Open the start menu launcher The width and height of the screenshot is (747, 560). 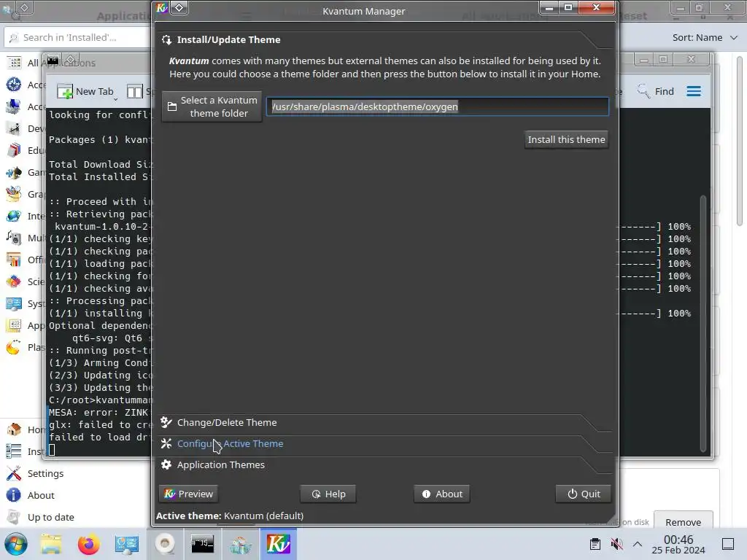click(x=16, y=544)
